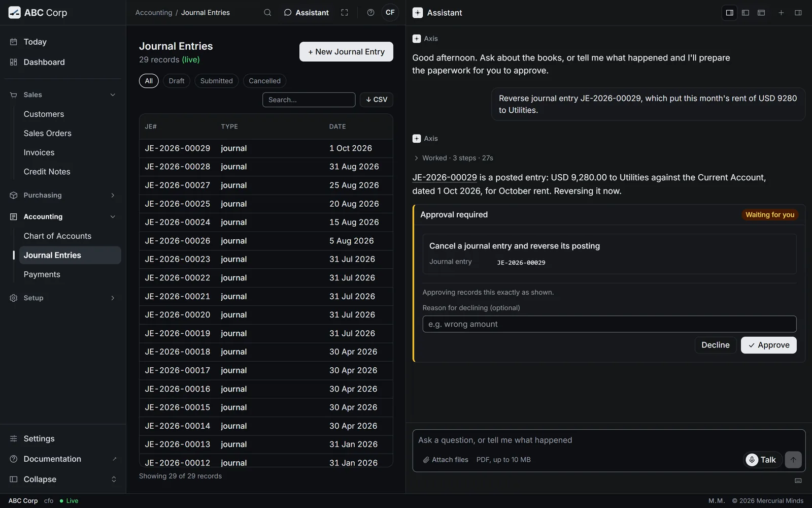The width and height of the screenshot is (812, 508).
Task: Open the help question mark icon
Action: (371, 13)
